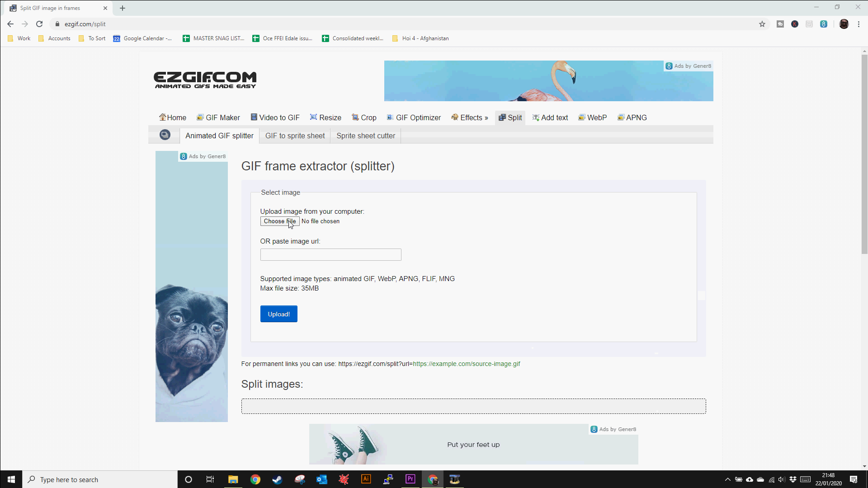Expand the Effects menu
Image resolution: width=868 pixels, height=488 pixels.
[470, 117]
